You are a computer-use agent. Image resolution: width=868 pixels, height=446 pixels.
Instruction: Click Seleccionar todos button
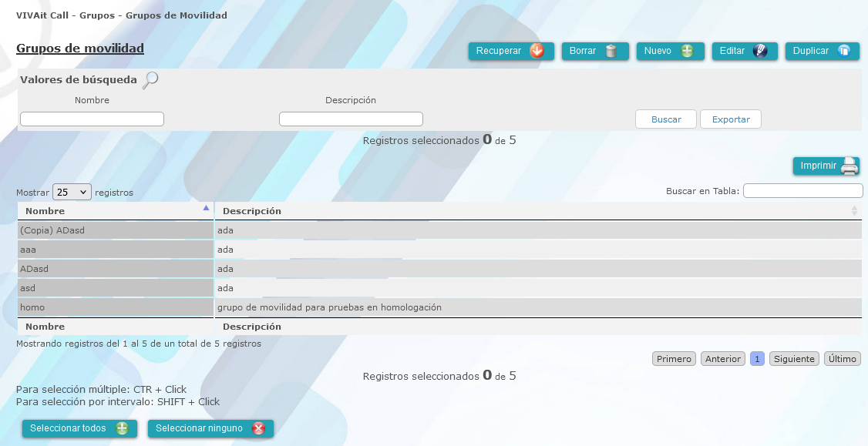[79, 428]
